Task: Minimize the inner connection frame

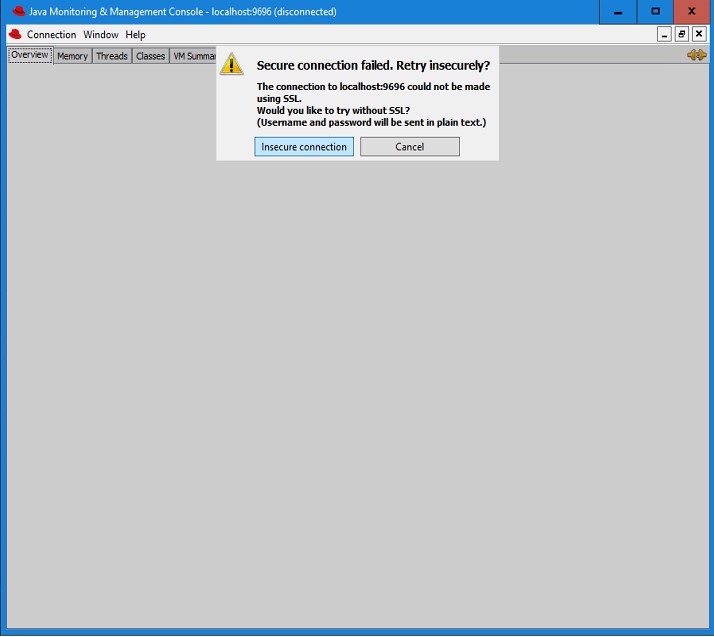Action: (x=664, y=34)
